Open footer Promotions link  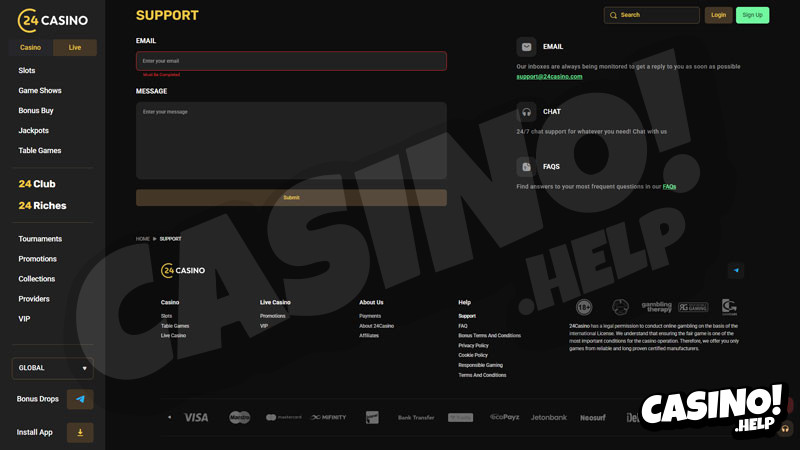tap(272, 316)
